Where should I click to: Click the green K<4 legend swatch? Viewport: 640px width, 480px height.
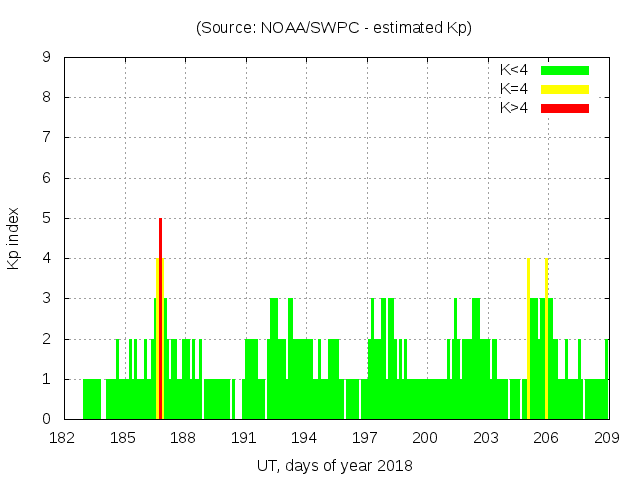pos(565,70)
